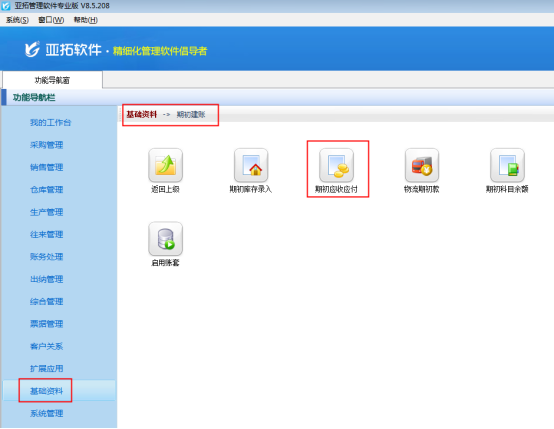Screen dimensions: 554x429
Task: Open the 期初库存录入 icon
Action: (251, 165)
